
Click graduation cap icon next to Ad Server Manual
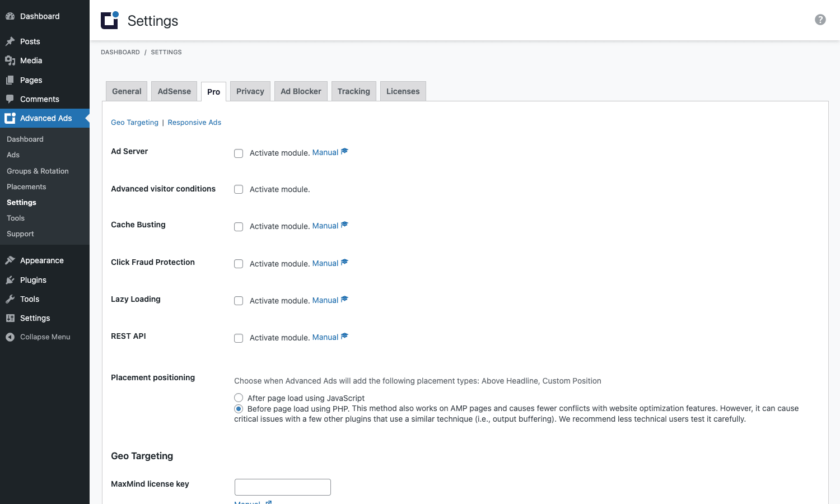pyautogui.click(x=344, y=151)
